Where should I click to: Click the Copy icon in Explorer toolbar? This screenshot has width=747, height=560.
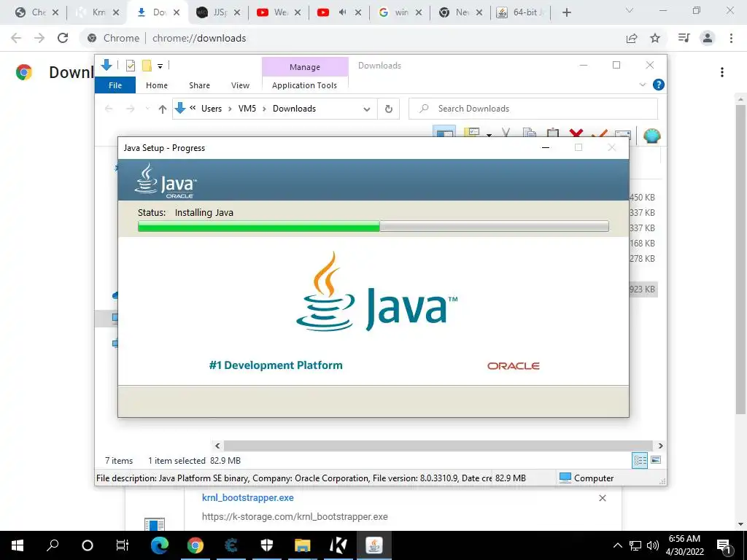[529, 133]
